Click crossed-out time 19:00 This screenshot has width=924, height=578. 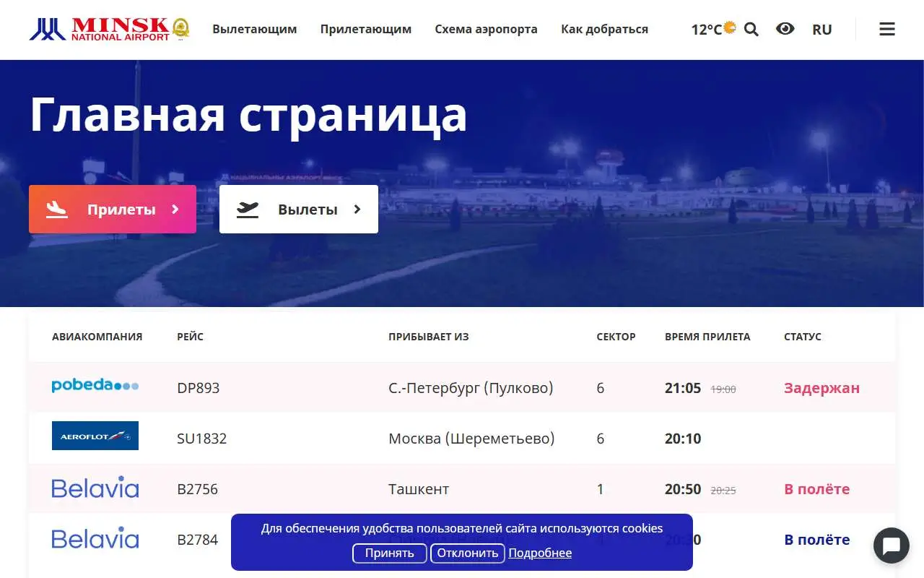click(x=723, y=389)
